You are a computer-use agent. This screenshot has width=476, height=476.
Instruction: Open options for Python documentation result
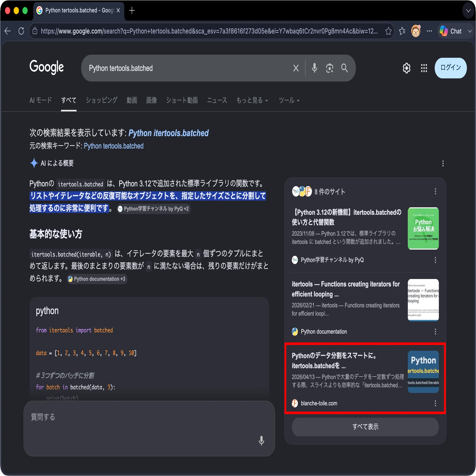436,332
